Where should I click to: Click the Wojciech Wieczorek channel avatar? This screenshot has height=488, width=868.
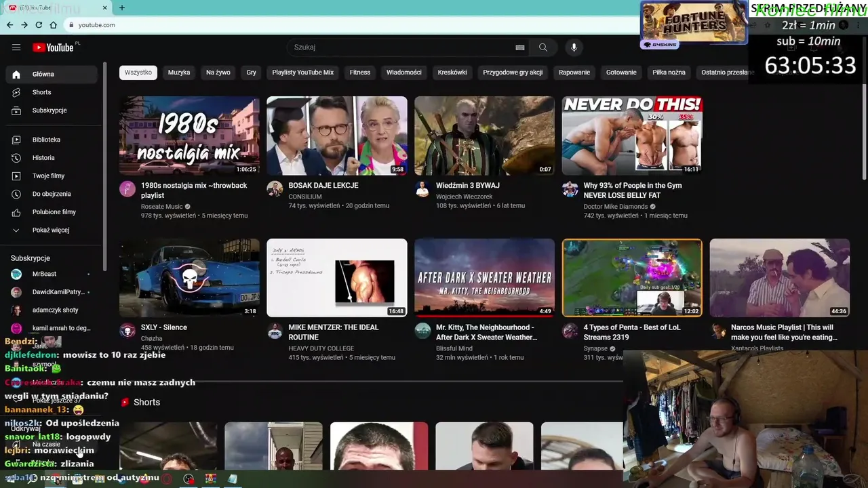pyautogui.click(x=422, y=189)
